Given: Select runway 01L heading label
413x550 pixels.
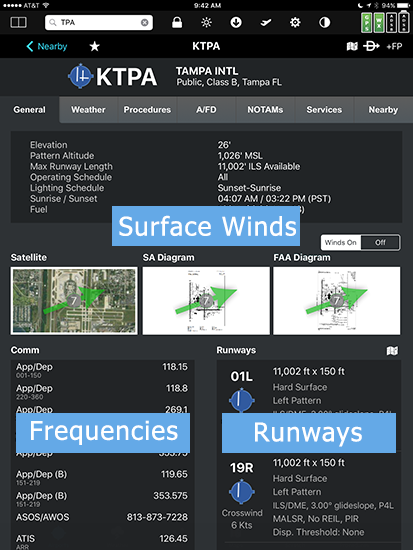Looking at the screenshot, I should click(241, 376).
